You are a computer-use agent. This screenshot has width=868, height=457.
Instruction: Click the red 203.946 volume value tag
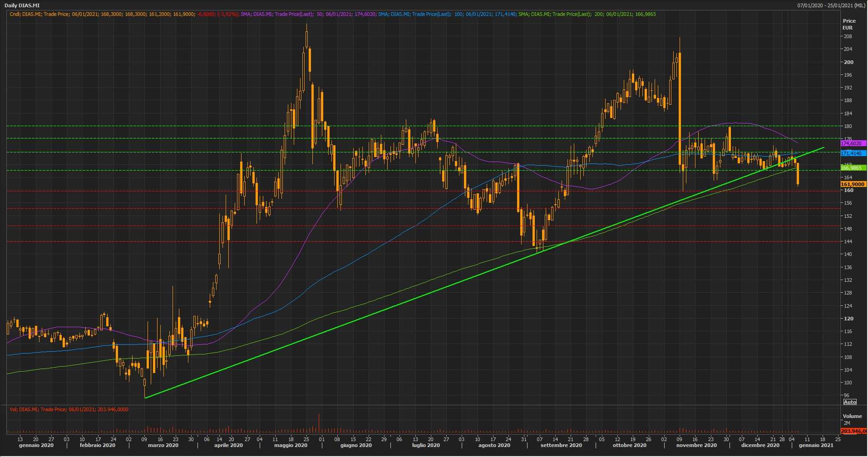853,431
